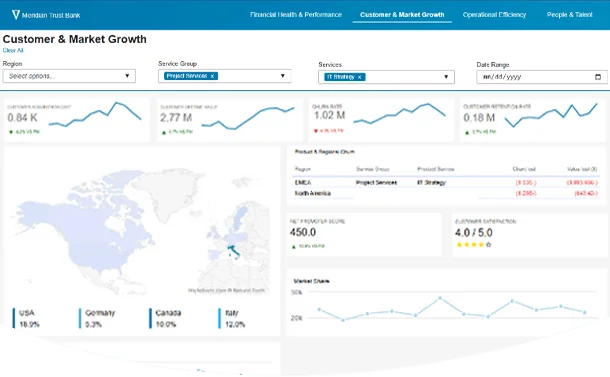Click the Region column header in churn table
Screen dimensions: 610x377
[303, 169]
